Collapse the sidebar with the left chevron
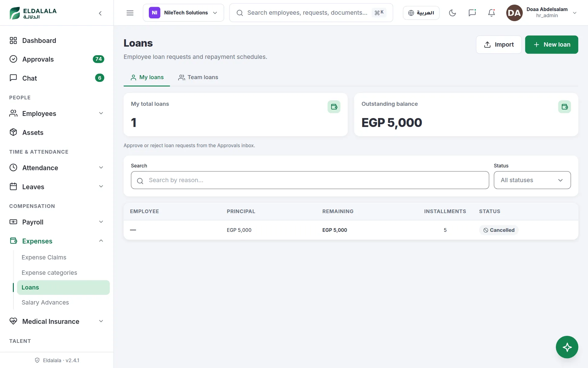 tap(100, 13)
